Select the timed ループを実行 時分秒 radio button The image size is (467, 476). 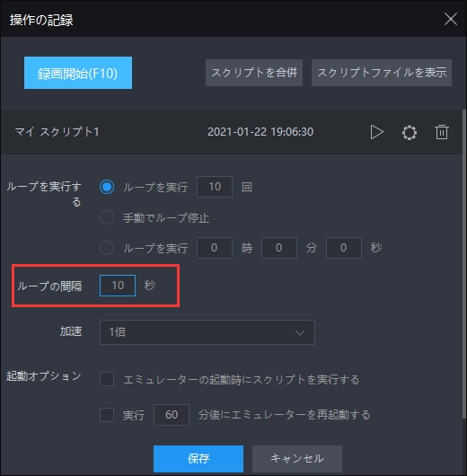[x=107, y=248]
